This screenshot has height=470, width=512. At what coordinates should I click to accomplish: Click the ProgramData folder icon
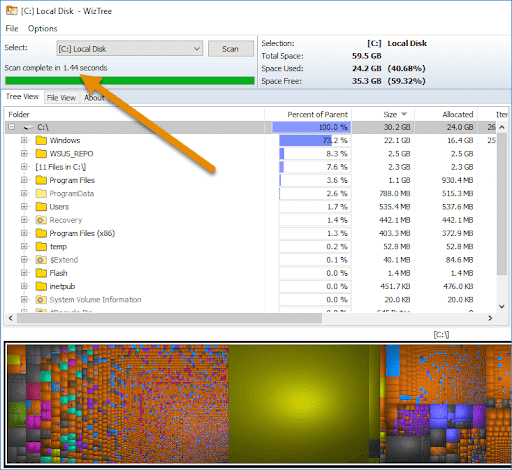coord(41,194)
